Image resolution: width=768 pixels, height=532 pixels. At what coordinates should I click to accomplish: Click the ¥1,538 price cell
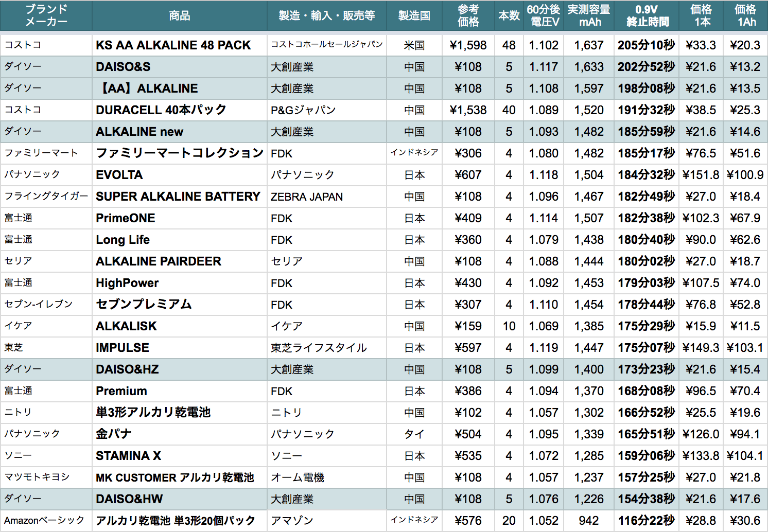468,110
